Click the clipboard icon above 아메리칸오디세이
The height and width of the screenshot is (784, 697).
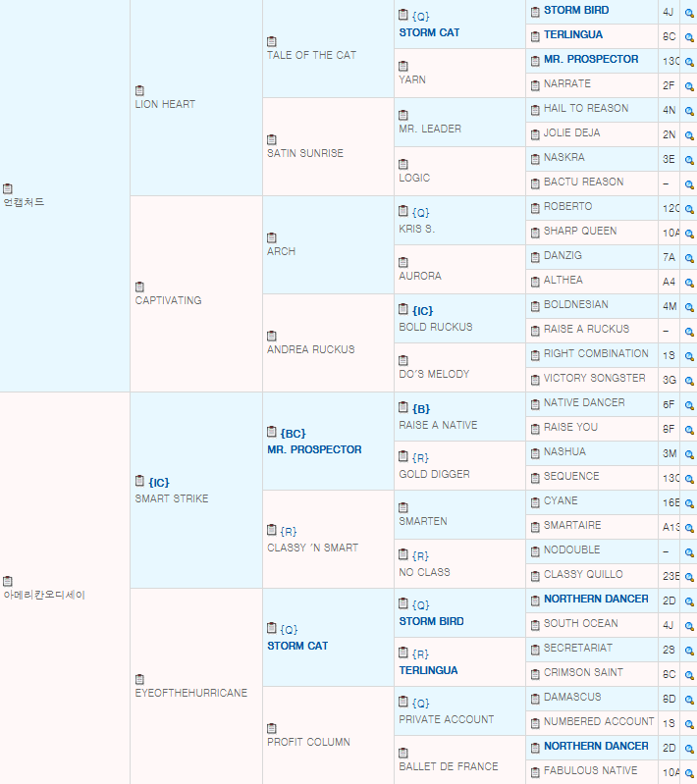tap(8, 581)
